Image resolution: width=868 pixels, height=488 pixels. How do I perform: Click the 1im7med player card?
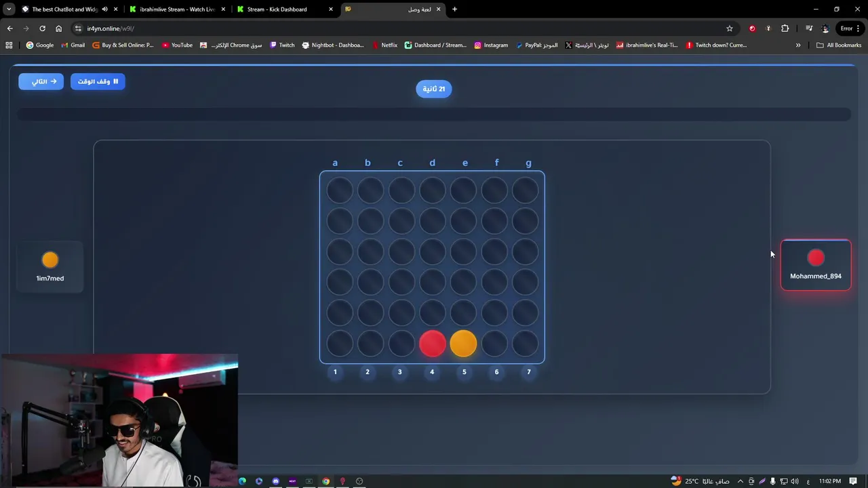[50, 267]
